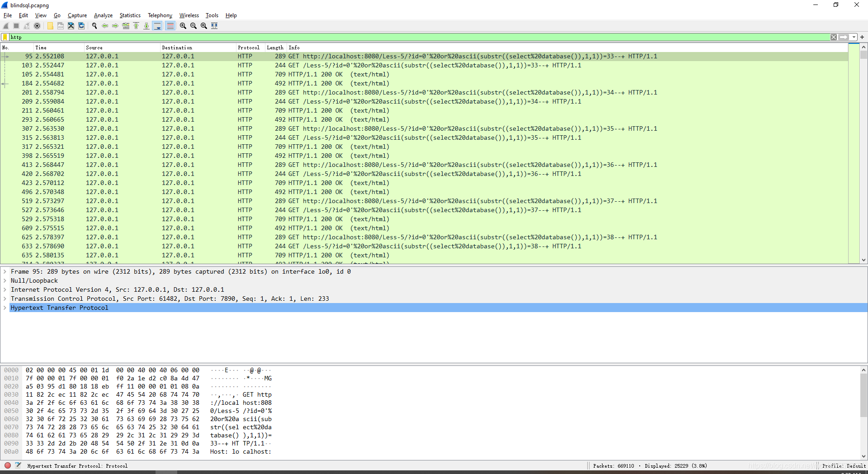Zoom in on packet text
This screenshot has width=868, height=474.
coord(183,26)
